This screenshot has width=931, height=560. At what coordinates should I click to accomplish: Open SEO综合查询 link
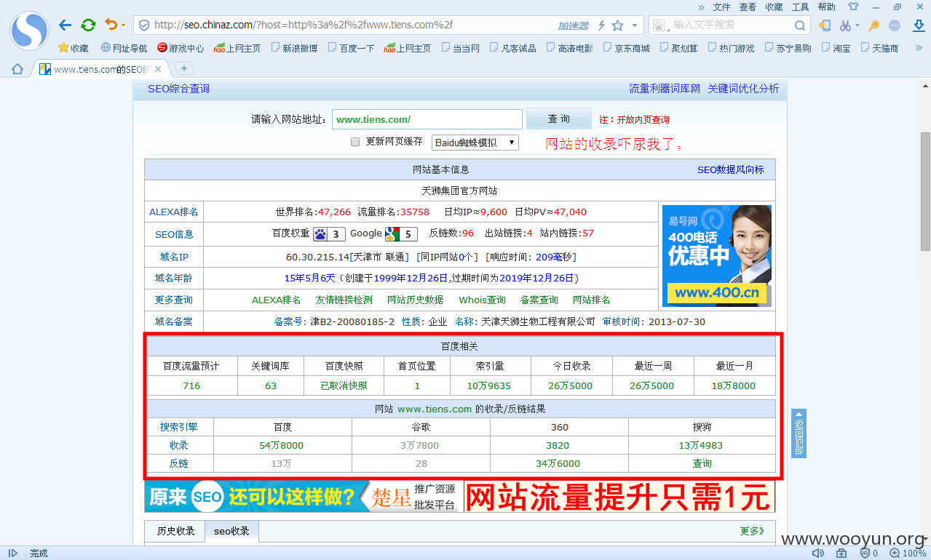tap(178, 89)
